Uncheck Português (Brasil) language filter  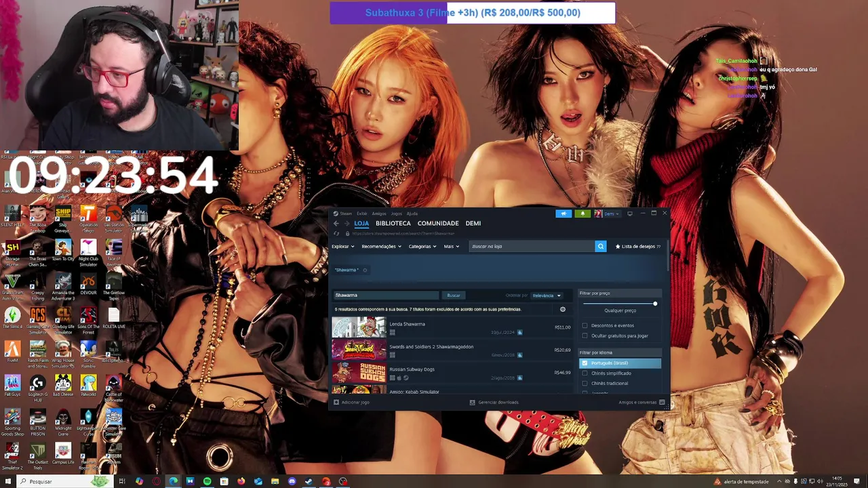click(x=585, y=363)
